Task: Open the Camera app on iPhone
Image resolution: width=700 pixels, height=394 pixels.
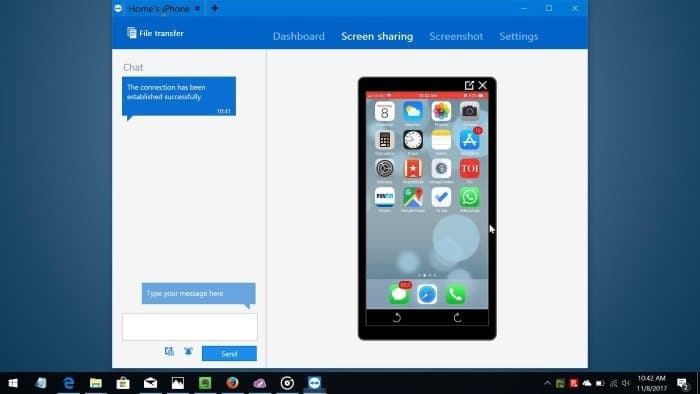Action: tap(470, 112)
